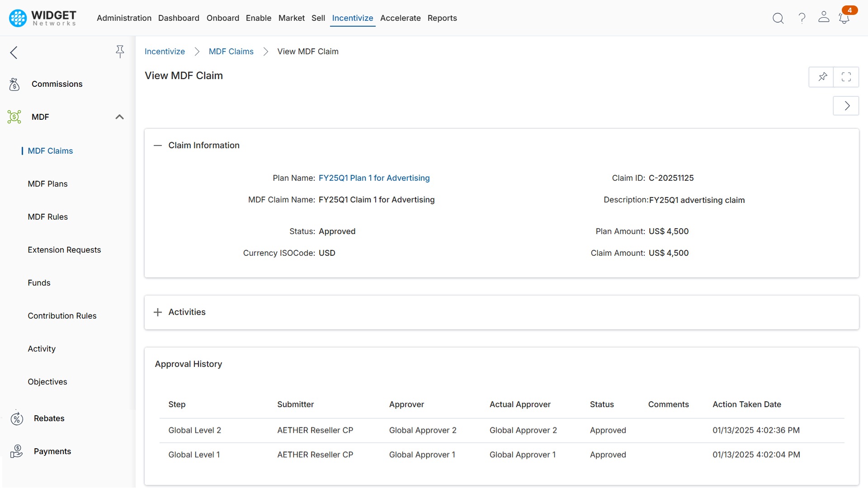Image resolution: width=868 pixels, height=488 pixels.
Task: Click the right chevron panel arrow
Action: (x=846, y=105)
